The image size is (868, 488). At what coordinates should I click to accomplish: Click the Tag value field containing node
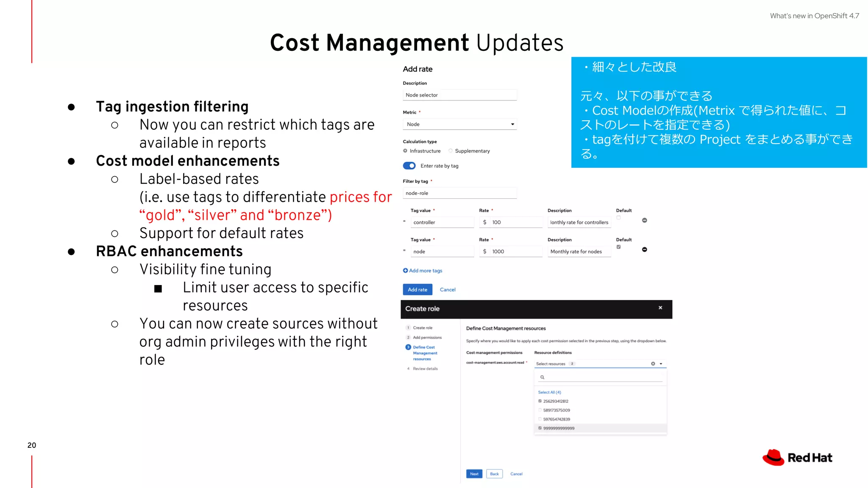pos(442,252)
